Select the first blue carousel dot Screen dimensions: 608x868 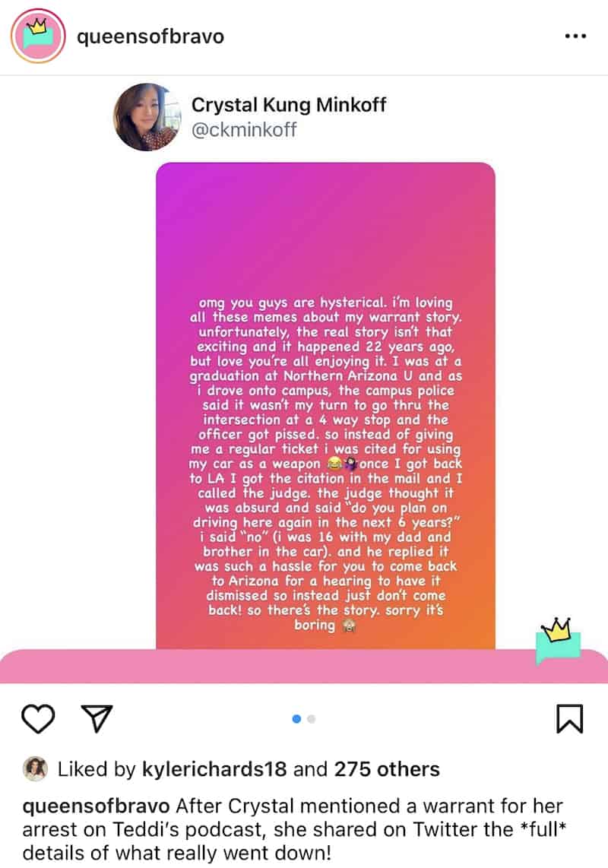click(x=296, y=718)
